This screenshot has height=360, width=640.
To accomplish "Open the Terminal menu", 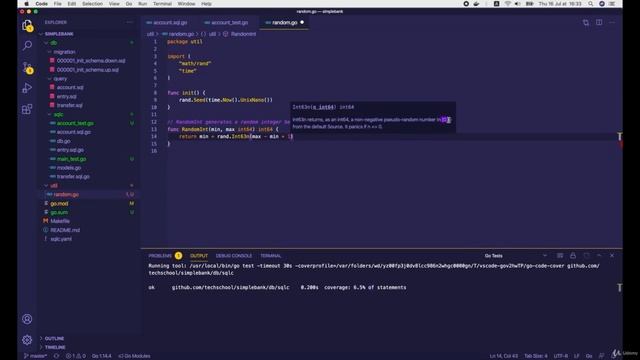I will (x=162, y=4).
